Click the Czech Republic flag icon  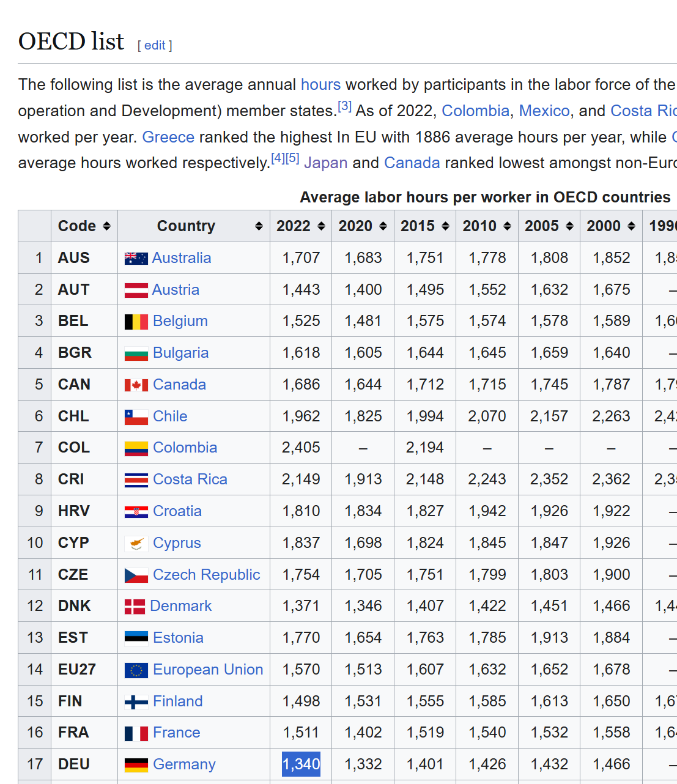coord(136,575)
